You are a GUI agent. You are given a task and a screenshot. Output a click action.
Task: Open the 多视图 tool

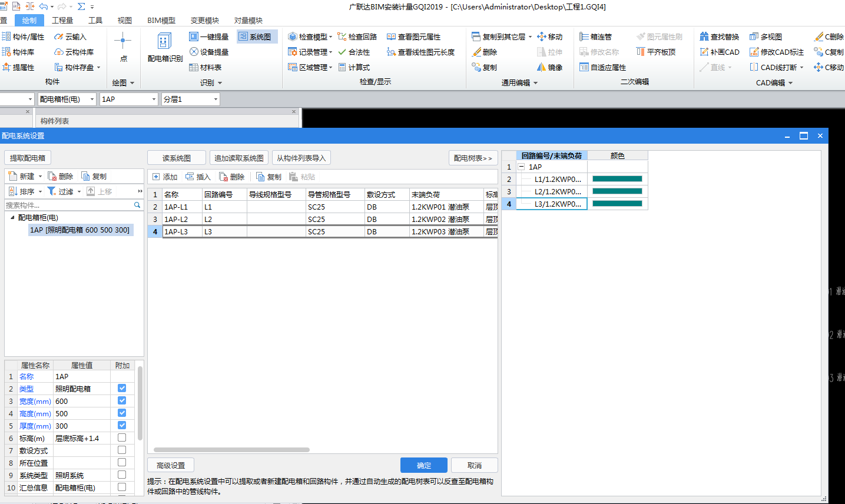pos(766,37)
